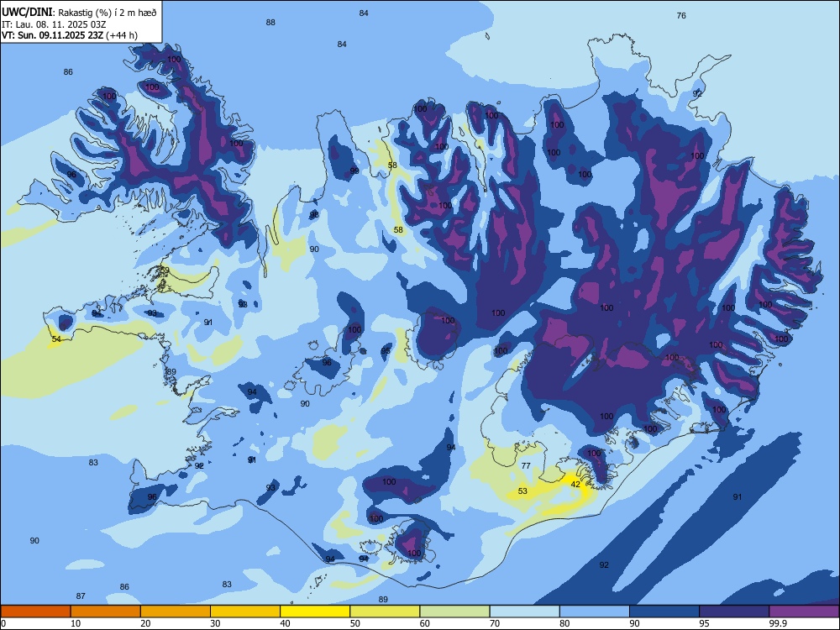
Task: Pick the 20–30 amber legend swatch
Action: coord(176,612)
